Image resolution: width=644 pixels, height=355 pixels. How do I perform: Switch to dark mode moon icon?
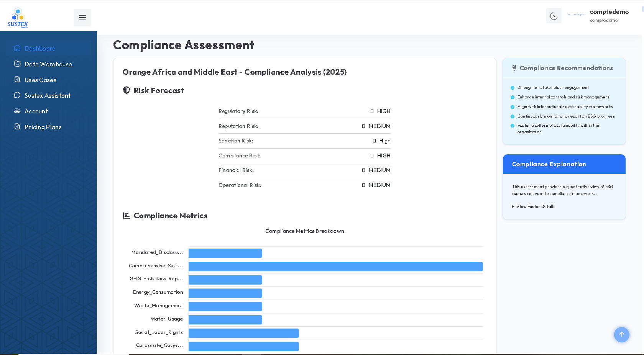554,16
